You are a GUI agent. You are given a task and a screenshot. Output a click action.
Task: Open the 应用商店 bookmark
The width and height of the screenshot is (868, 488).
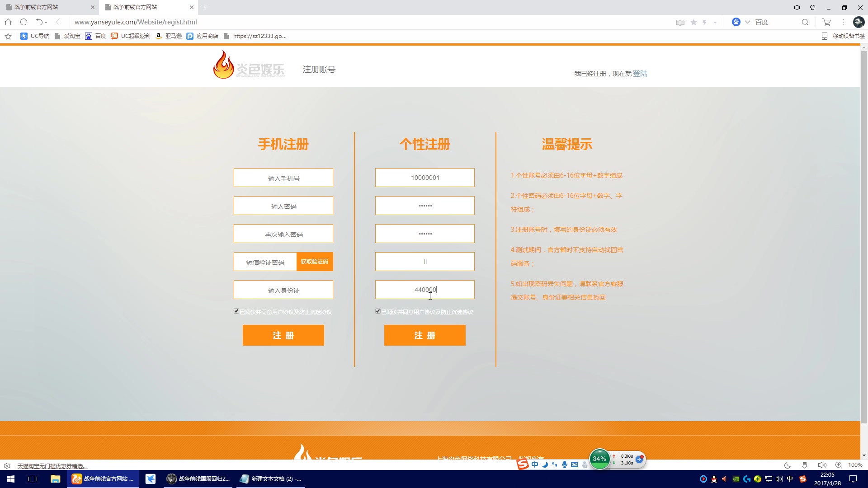click(202, 36)
